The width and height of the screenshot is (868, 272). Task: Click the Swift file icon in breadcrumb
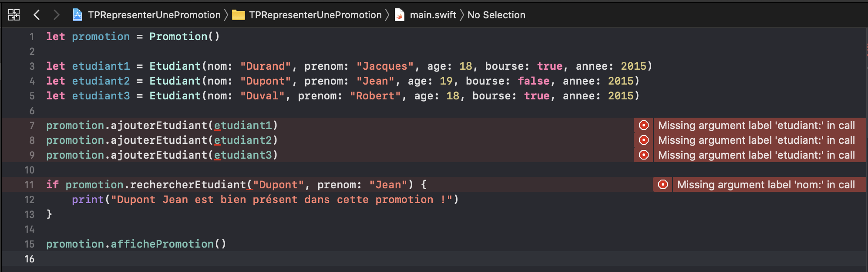click(399, 15)
